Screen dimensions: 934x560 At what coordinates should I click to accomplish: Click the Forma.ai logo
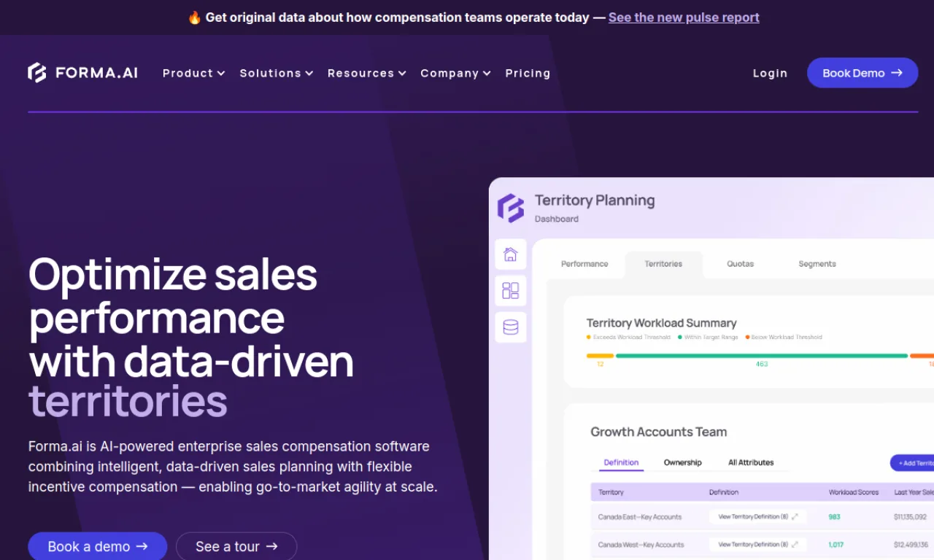(x=82, y=73)
